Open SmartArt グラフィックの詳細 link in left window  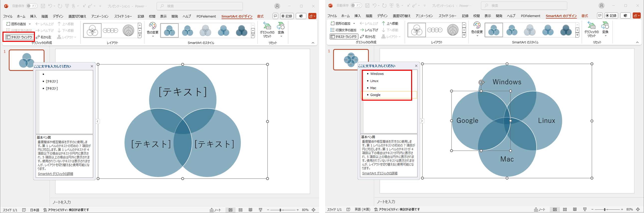tap(55, 174)
